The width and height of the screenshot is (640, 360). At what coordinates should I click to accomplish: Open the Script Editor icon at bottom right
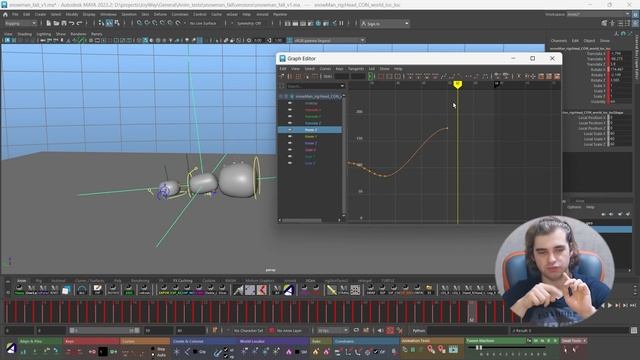point(634,330)
